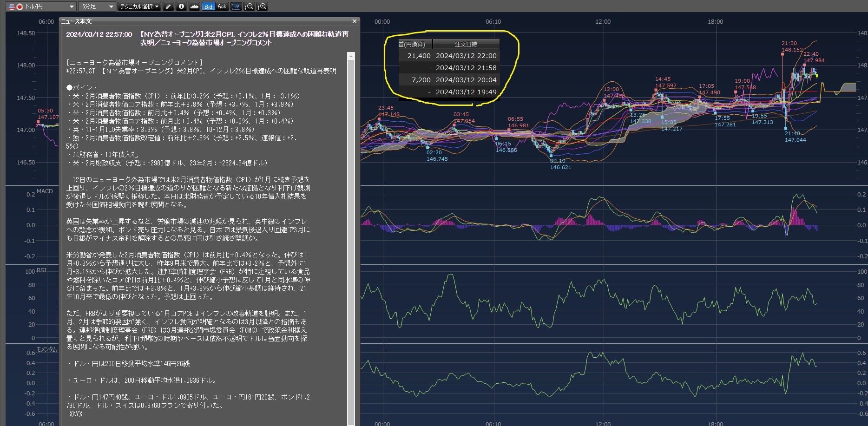
Task: Click the 148.50 price axis label on left
Action: click(26, 33)
